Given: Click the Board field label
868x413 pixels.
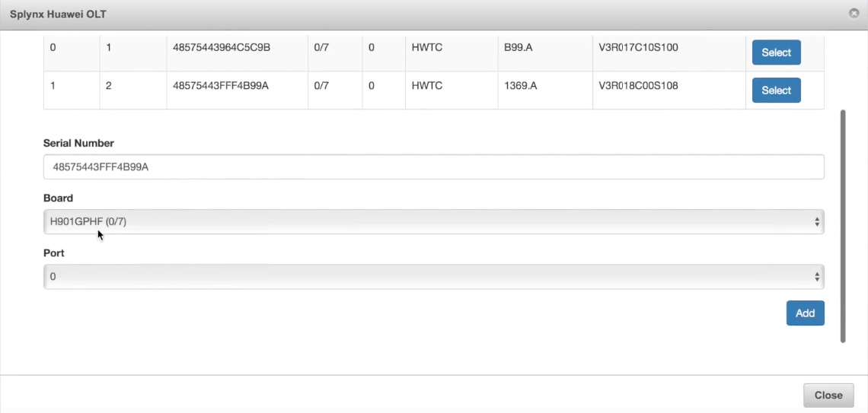Looking at the screenshot, I should tap(58, 198).
